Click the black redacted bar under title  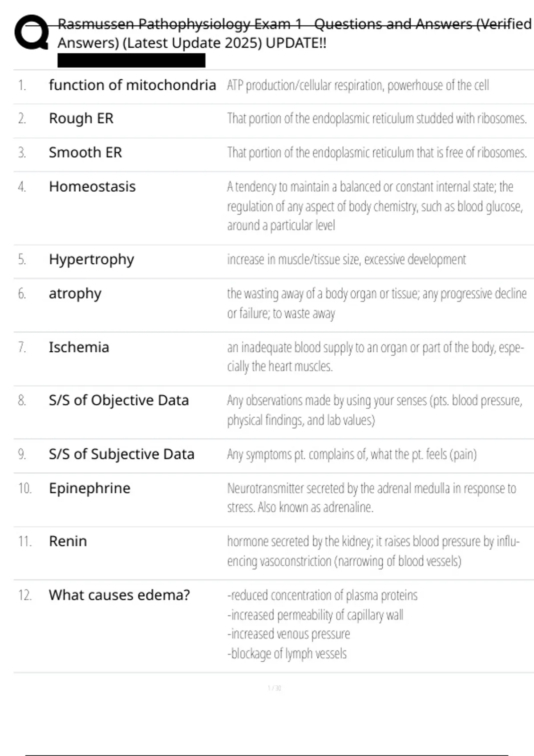131,60
